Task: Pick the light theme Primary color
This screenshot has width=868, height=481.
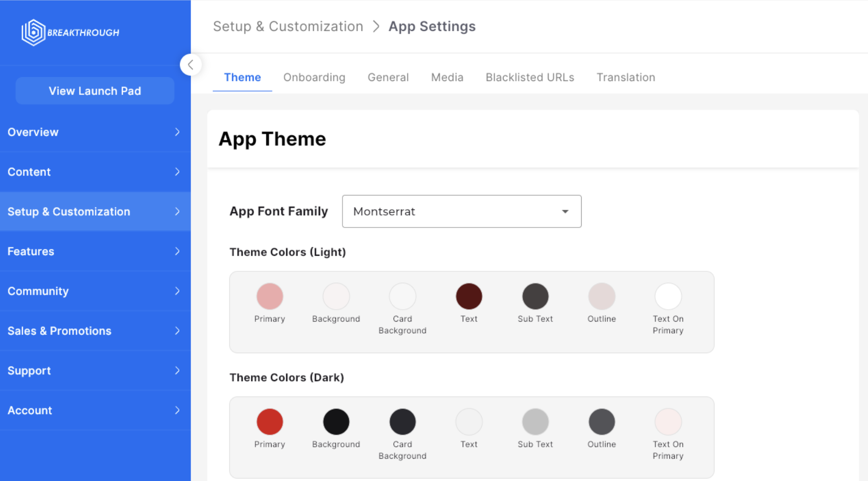Action: click(x=270, y=296)
